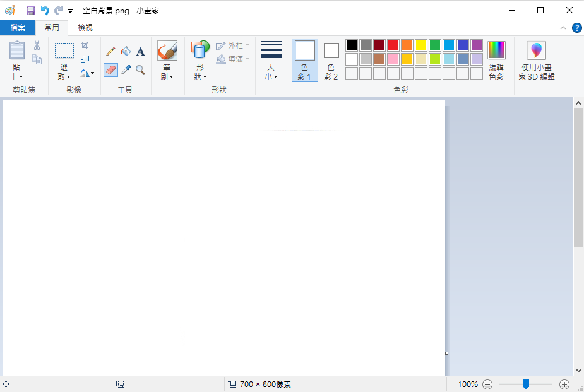Click the Cut scissors icon

(37, 45)
